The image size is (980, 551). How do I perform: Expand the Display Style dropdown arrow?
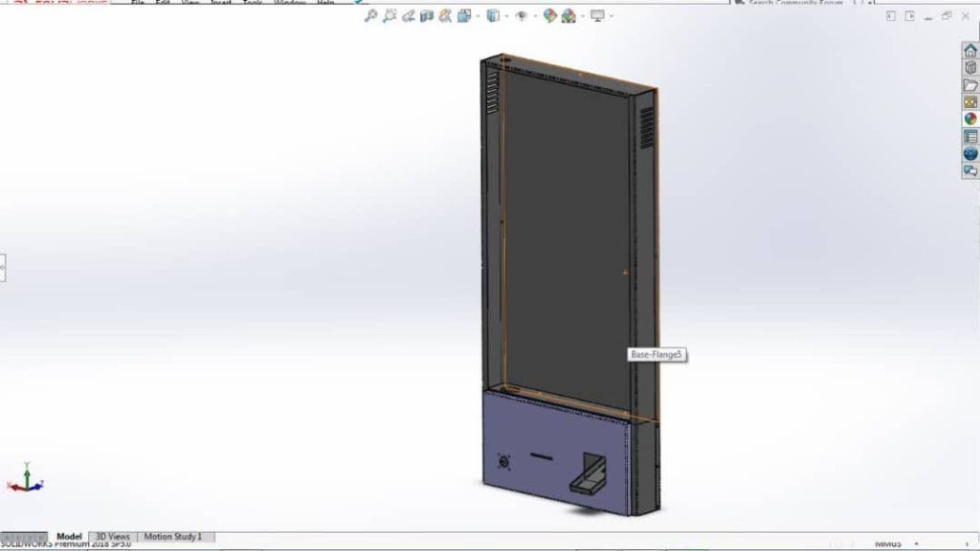click(507, 16)
